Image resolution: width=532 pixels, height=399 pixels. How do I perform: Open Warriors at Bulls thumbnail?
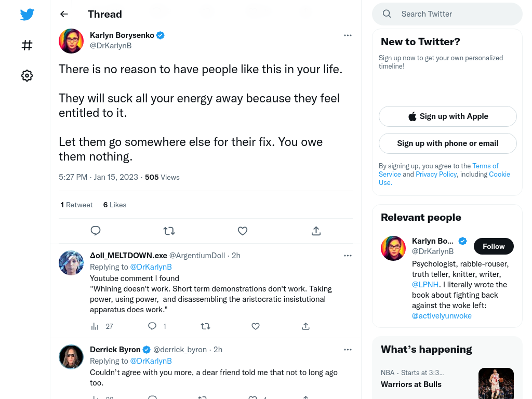point(496,383)
